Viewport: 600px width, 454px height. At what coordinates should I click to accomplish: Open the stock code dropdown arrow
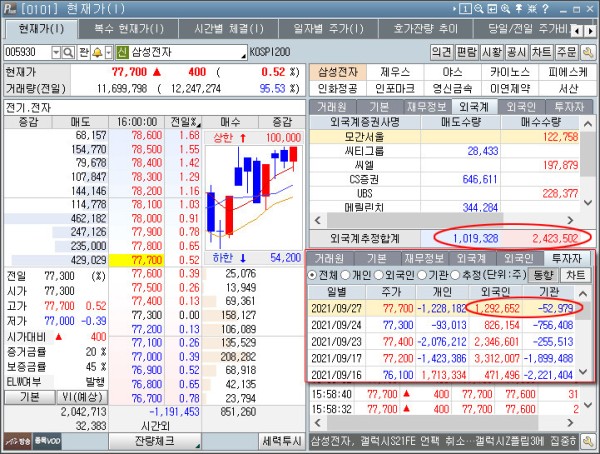tap(56, 52)
